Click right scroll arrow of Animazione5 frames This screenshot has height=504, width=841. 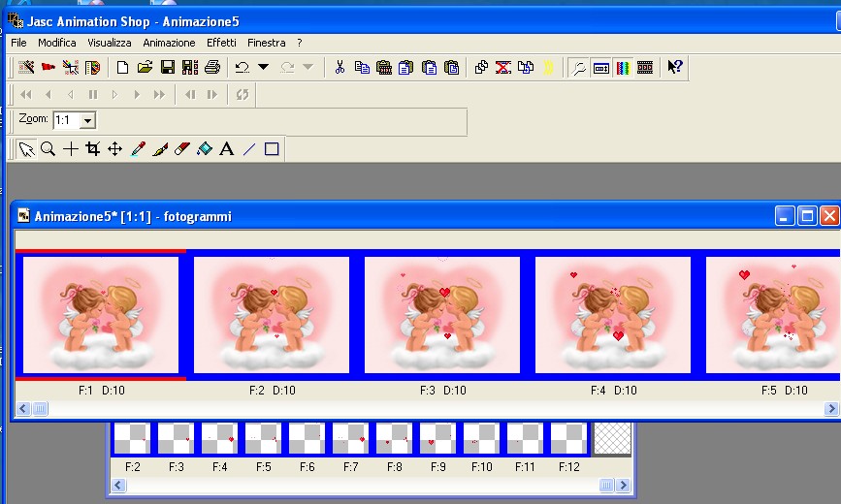click(831, 409)
